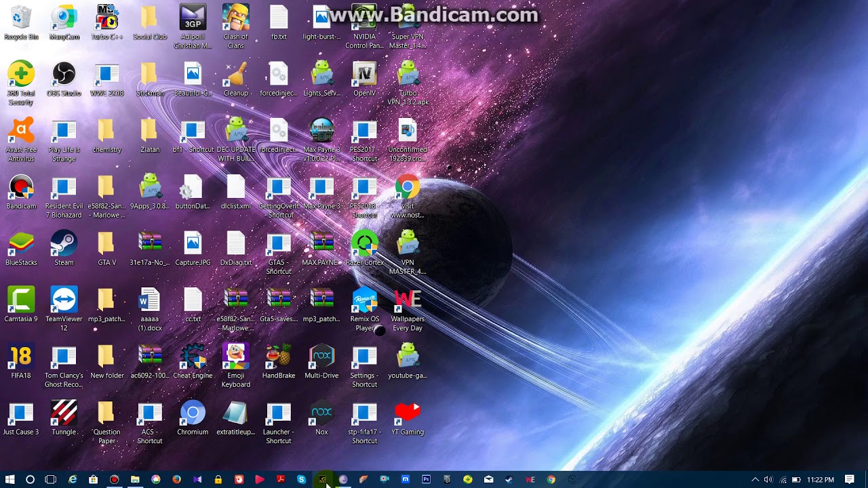Launch TeamViewer 12 desktop shortcut
Viewport: 868px width, 488px height.
click(x=64, y=310)
